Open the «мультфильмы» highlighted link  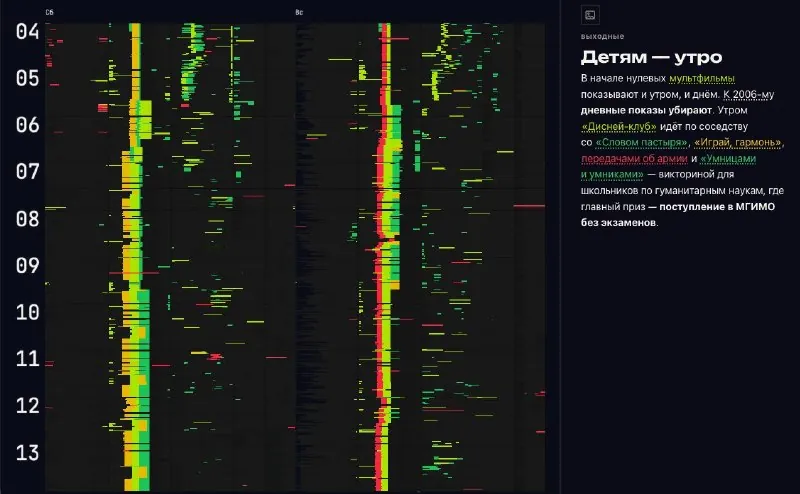702,78
